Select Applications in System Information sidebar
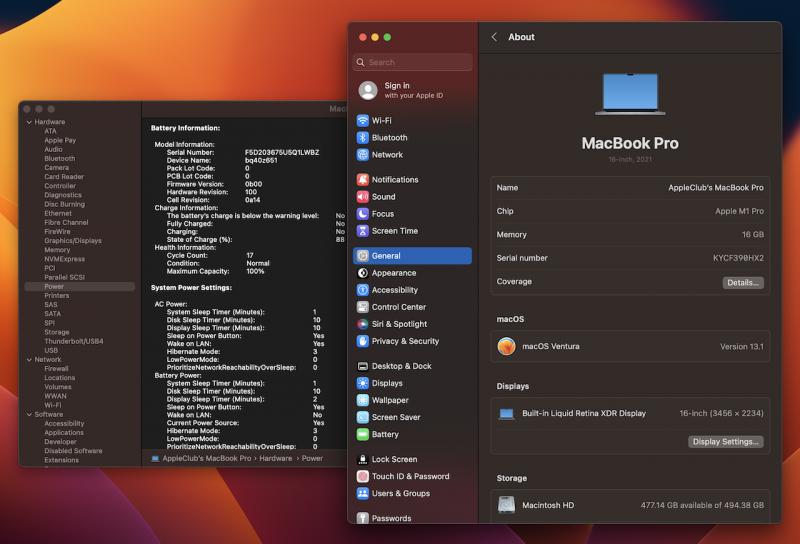This screenshot has height=544, width=800. point(64,433)
